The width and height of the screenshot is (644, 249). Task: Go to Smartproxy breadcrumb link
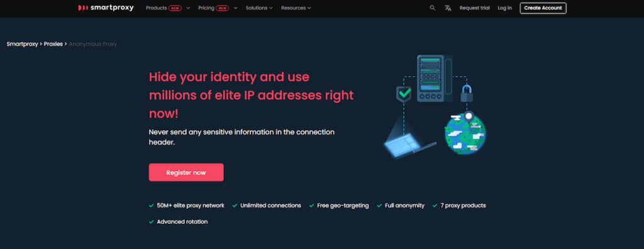point(22,44)
